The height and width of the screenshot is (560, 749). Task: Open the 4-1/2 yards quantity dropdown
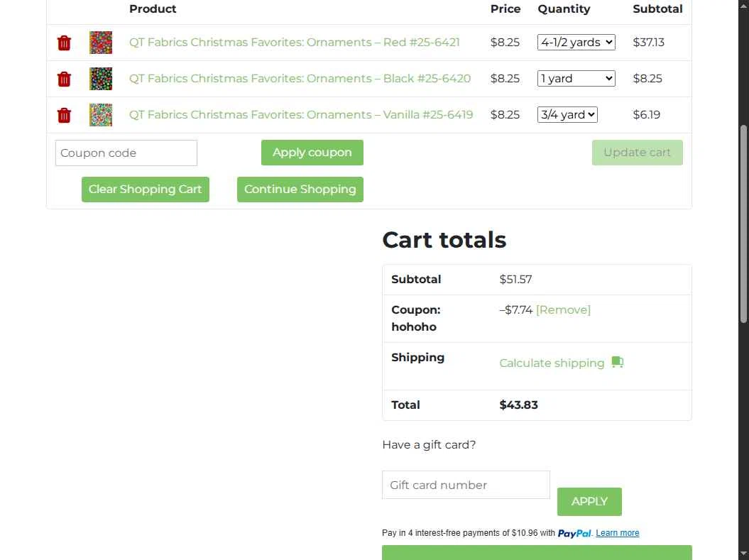(576, 42)
